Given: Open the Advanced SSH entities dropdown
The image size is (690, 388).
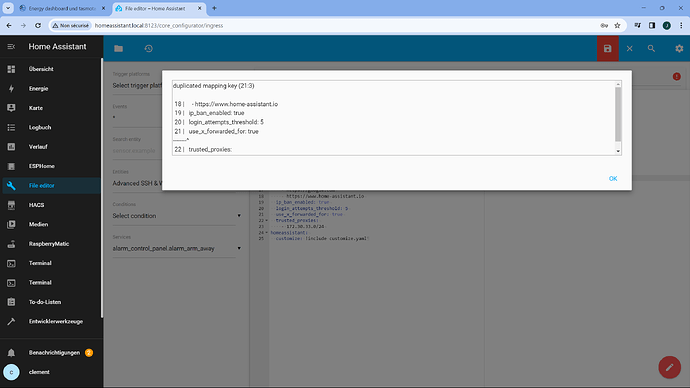Looking at the screenshot, I should (x=137, y=183).
